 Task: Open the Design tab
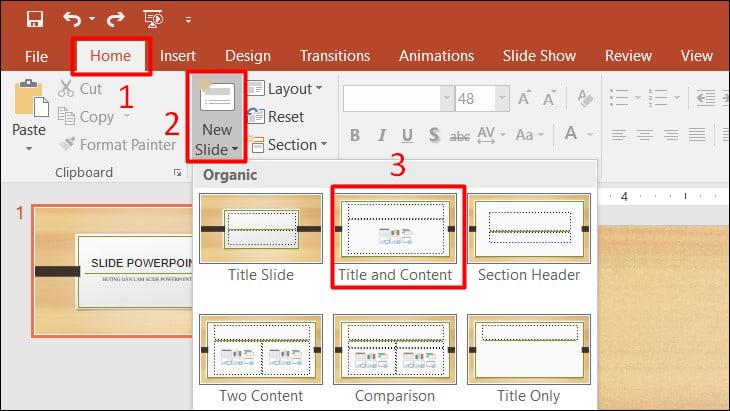[x=248, y=56]
